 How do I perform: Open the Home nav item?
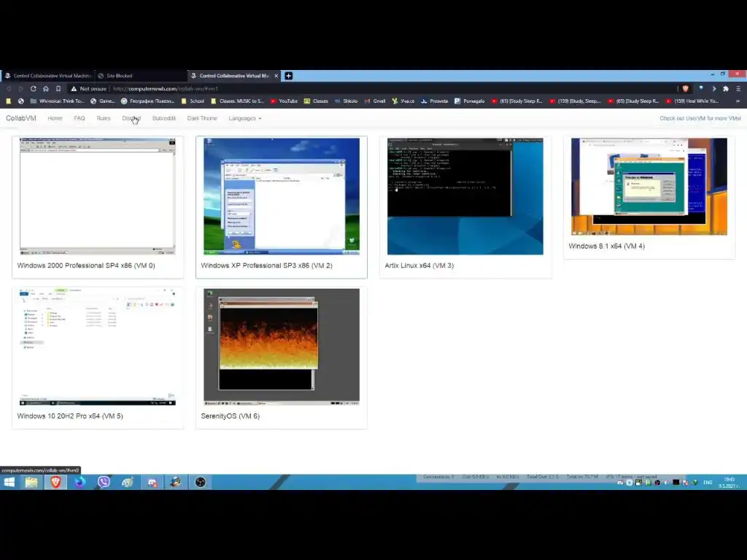click(x=55, y=118)
